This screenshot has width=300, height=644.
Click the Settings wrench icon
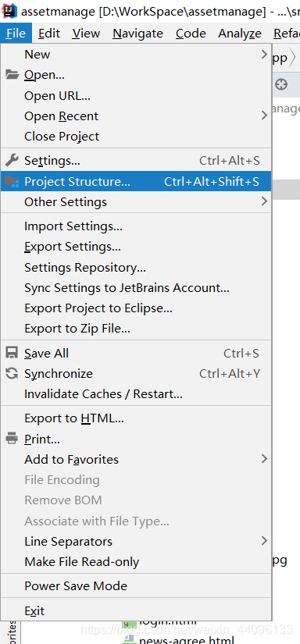(12, 160)
